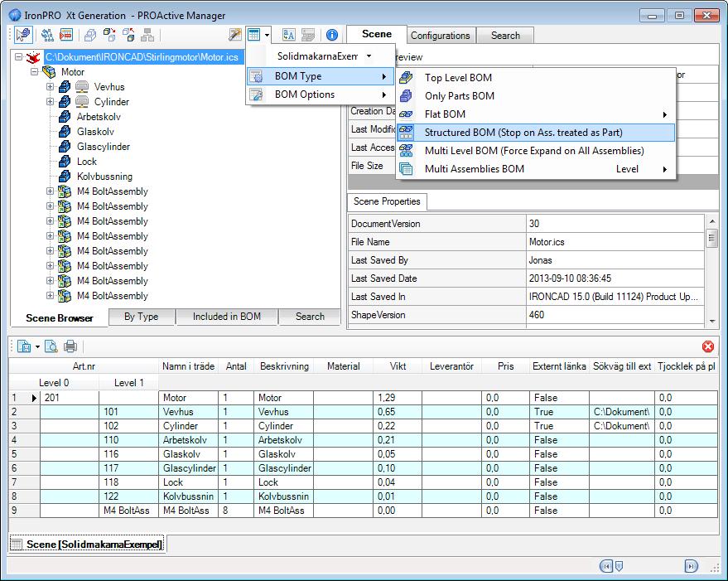
Task: Open the BOM Options submenu
Action: [321, 94]
